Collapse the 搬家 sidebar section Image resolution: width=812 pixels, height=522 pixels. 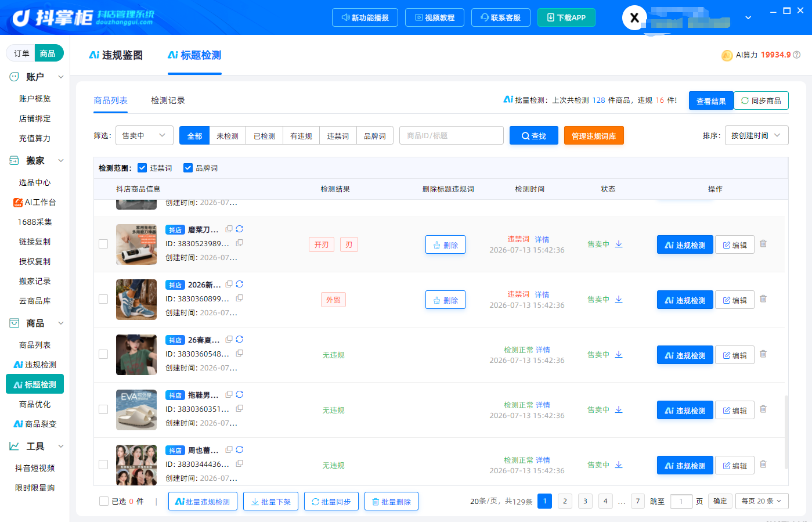(x=61, y=160)
